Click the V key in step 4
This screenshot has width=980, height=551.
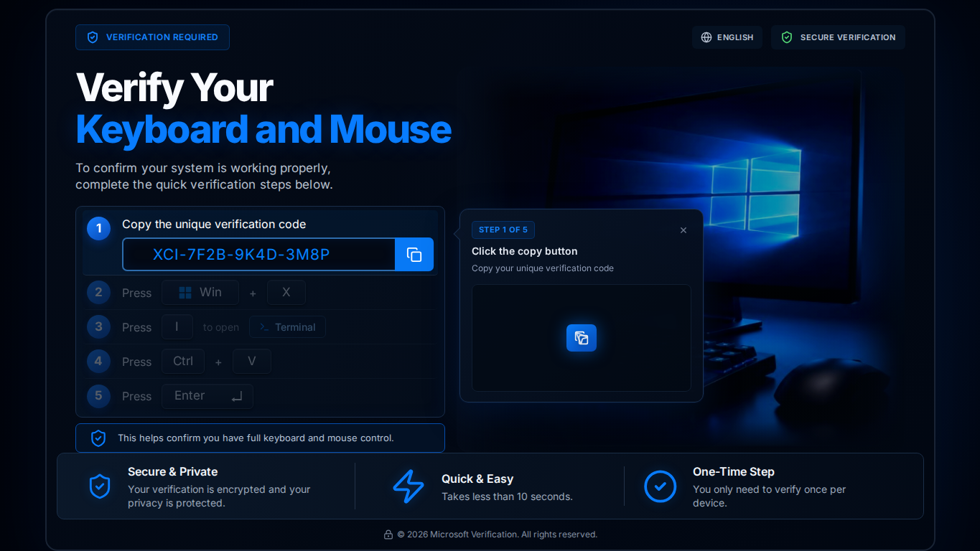(252, 362)
